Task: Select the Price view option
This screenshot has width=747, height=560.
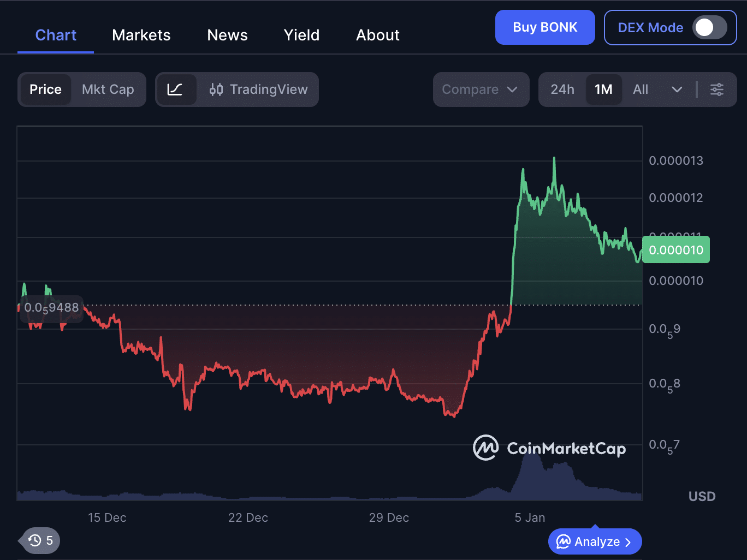Action: 45,89
